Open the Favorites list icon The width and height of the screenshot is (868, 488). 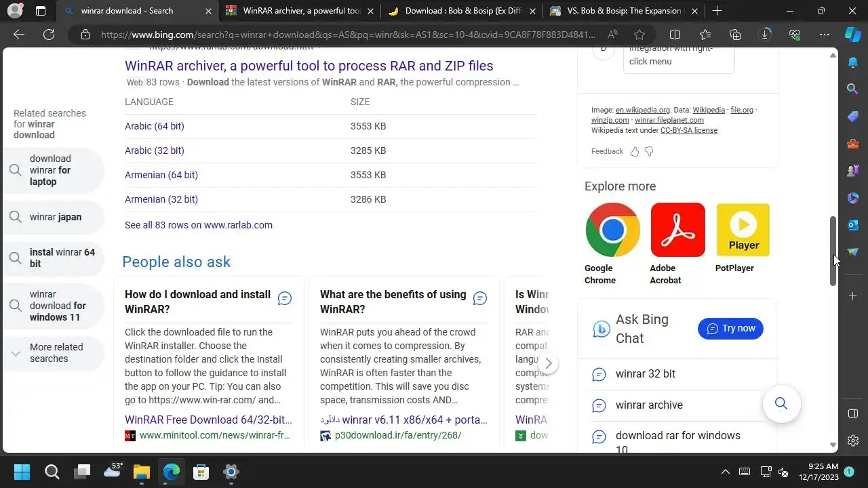pos(705,35)
